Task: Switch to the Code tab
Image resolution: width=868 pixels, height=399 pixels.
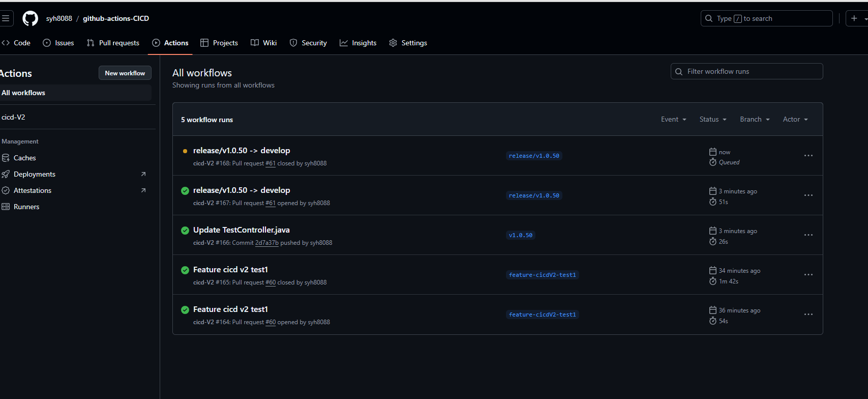Action: click(x=16, y=43)
